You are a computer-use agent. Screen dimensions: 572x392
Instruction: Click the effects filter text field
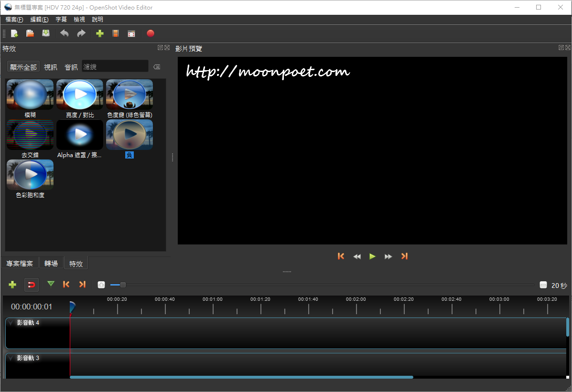[x=115, y=67]
